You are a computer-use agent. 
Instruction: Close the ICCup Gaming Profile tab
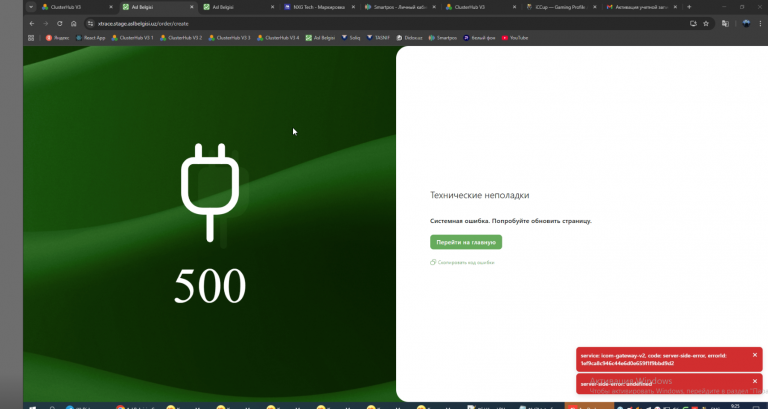595,7
